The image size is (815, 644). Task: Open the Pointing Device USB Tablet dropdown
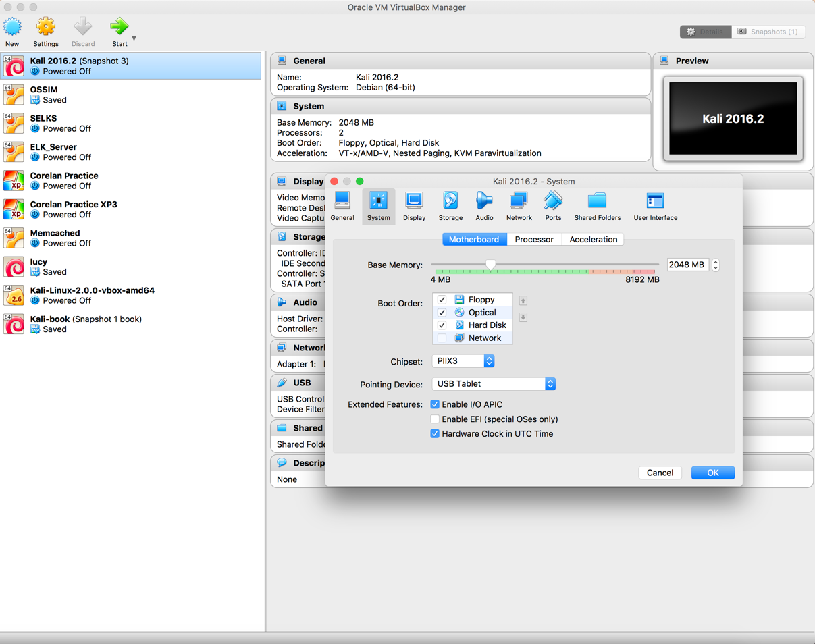pos(494,384)
